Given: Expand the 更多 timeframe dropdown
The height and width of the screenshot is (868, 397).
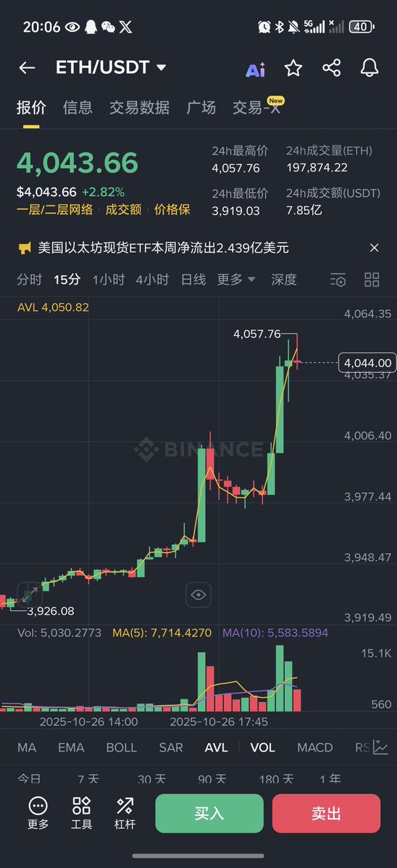Looking at the screenshot, I should coord(236,279).
